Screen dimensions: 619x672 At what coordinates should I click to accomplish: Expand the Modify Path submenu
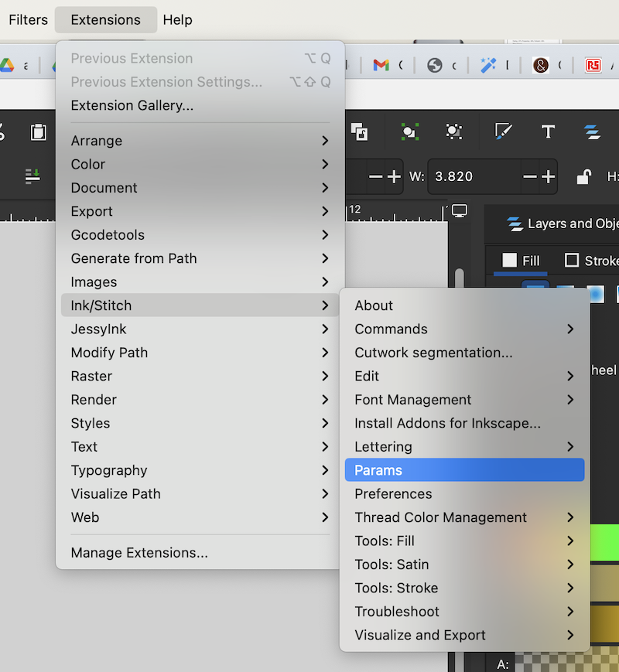click(200, 353)
